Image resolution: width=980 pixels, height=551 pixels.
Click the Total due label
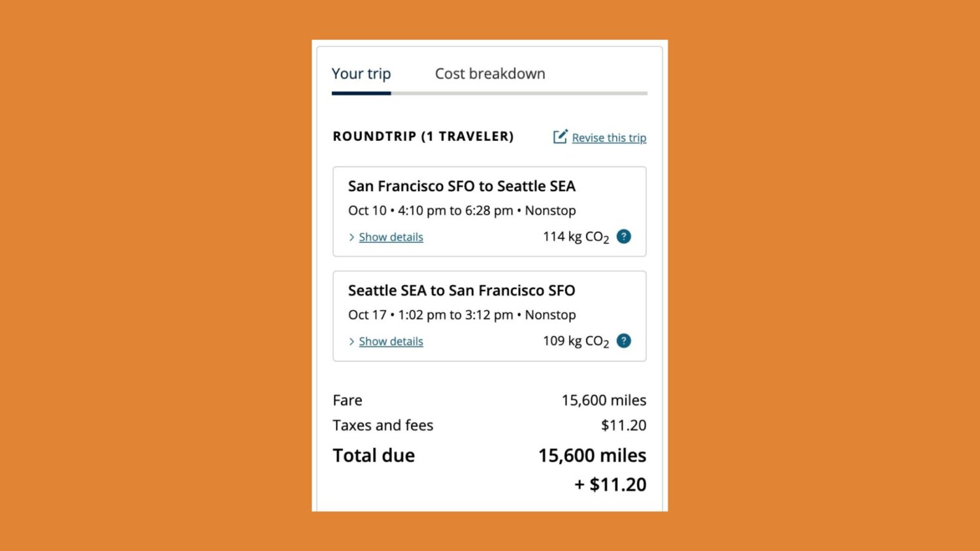[x=374, y=456]
